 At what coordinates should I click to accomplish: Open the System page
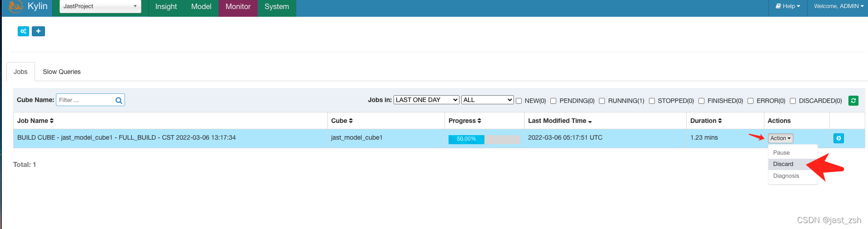coord(277,7)
